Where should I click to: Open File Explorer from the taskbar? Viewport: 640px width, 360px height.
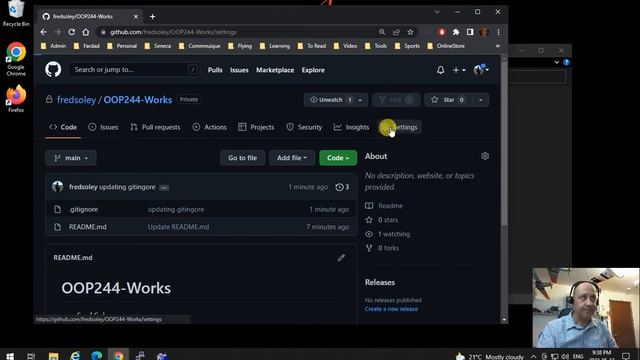tap(53, 356)
